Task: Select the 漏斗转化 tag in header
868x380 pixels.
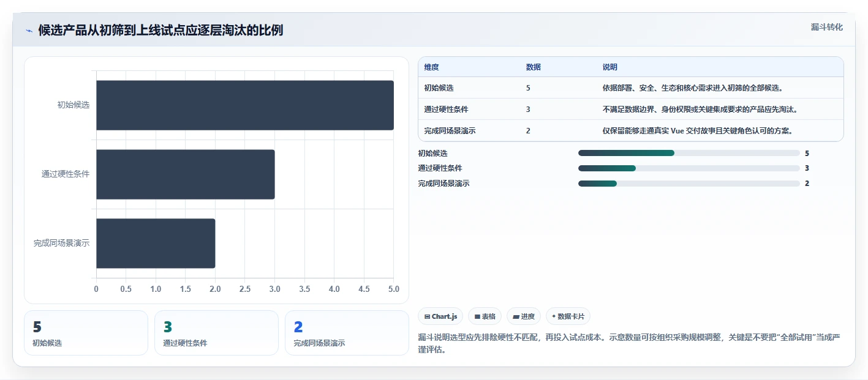Action: coord(826,27)
